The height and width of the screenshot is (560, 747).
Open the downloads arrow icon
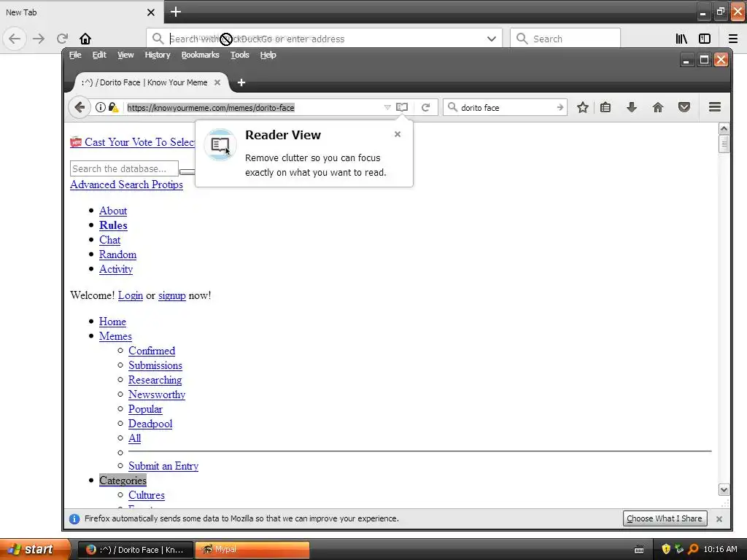point(632,107)
